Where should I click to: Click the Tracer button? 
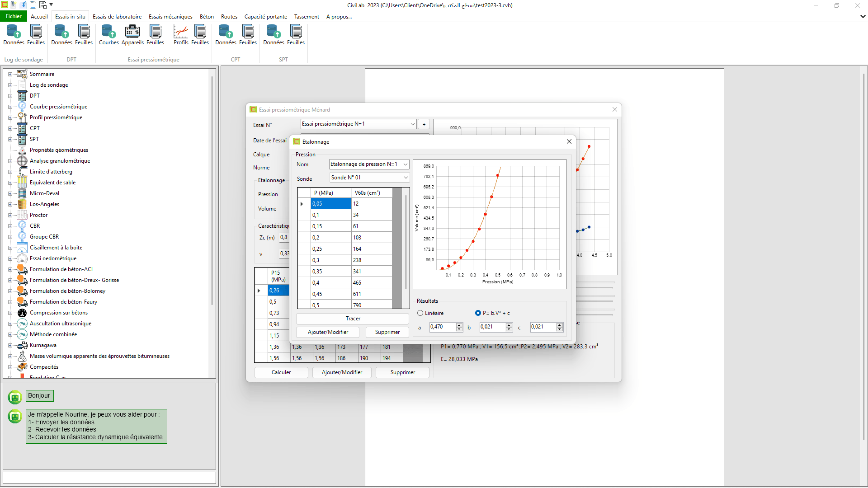click(x=353, y=319)
